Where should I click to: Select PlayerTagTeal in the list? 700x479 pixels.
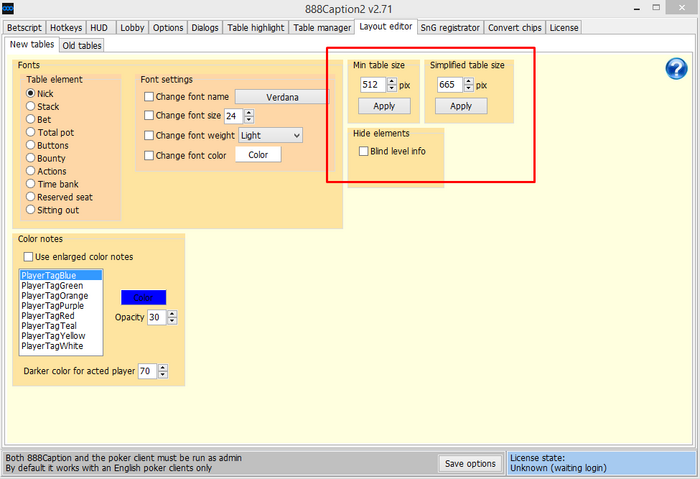[61, 326]
